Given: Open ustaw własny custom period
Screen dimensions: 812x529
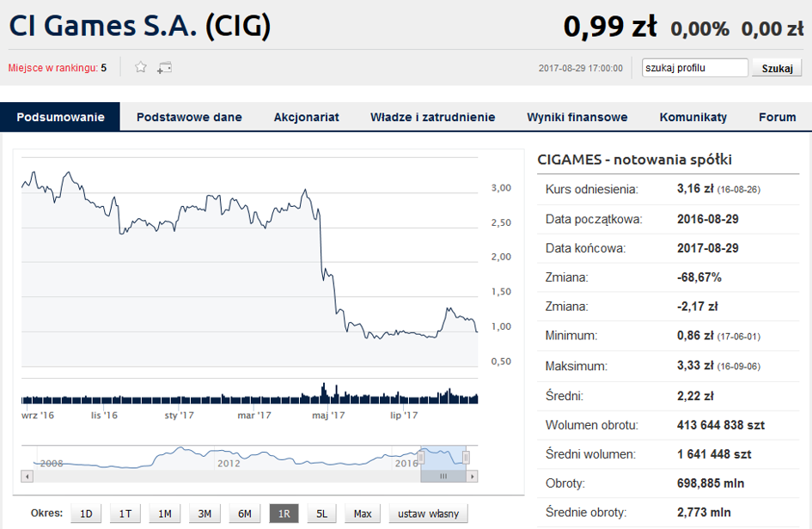Looking at the screenshot, I should [x=428, y=514].
